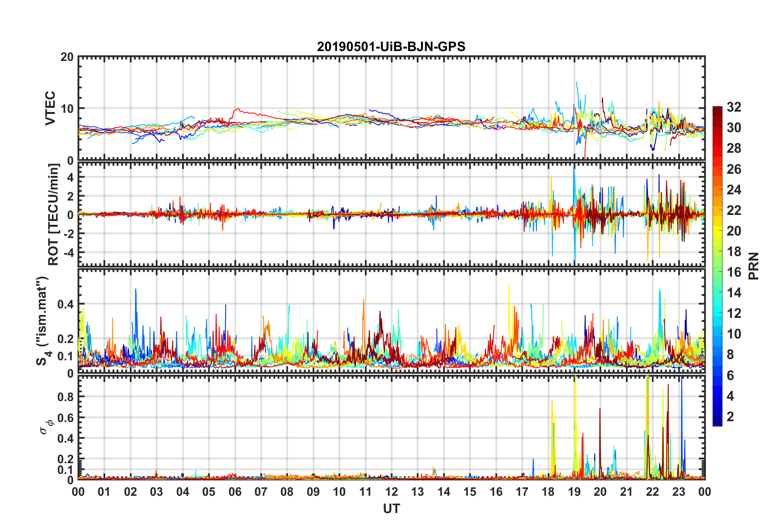Click colorbar tick label 32

pos(734,107)
